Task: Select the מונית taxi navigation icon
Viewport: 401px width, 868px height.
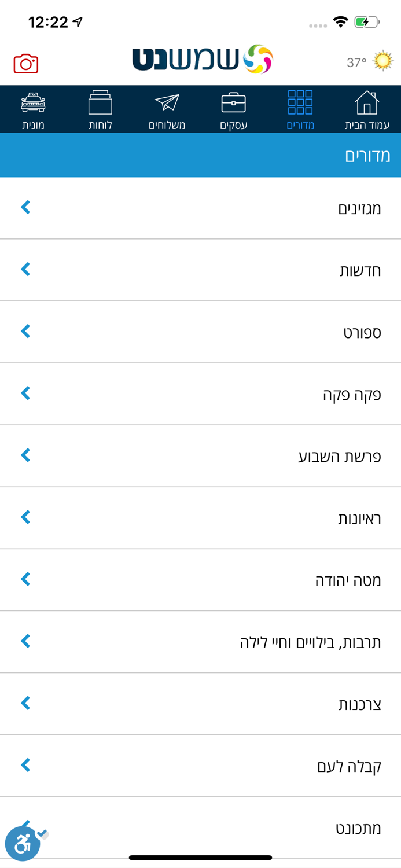Action: pyautogui.click(x=33, y=104)
